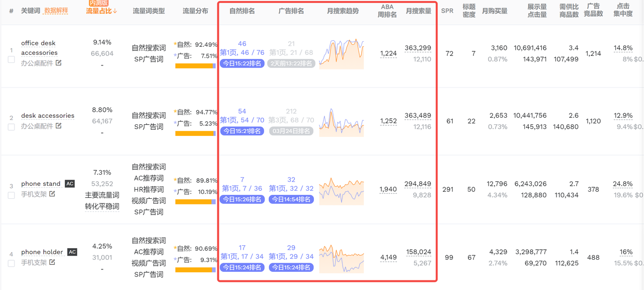The image size is (644, 290).
Task: Click the 主要流量词 tag in phone stand row
Action: pos(102,195)
